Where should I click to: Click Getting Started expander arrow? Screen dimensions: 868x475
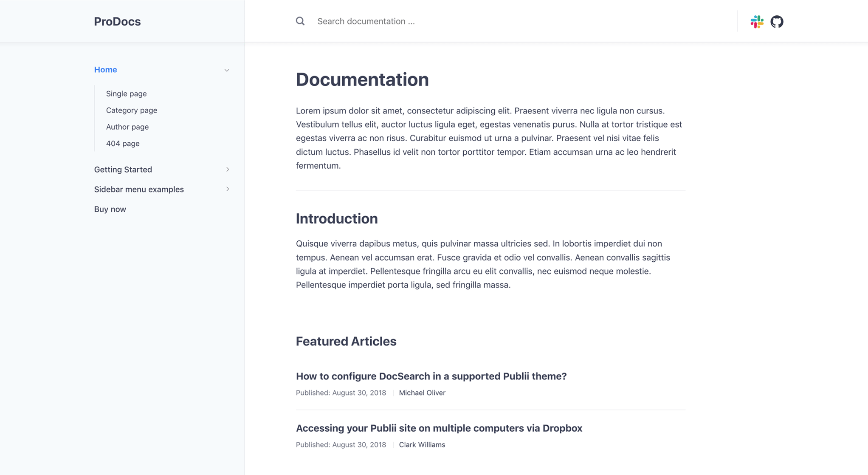(227, 169)
